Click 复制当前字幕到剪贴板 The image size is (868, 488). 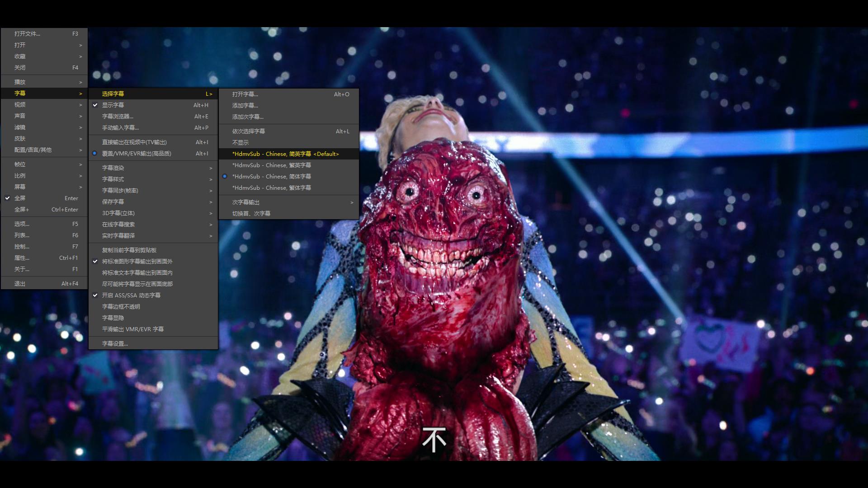pyautogui.click(x=129, y=250)
